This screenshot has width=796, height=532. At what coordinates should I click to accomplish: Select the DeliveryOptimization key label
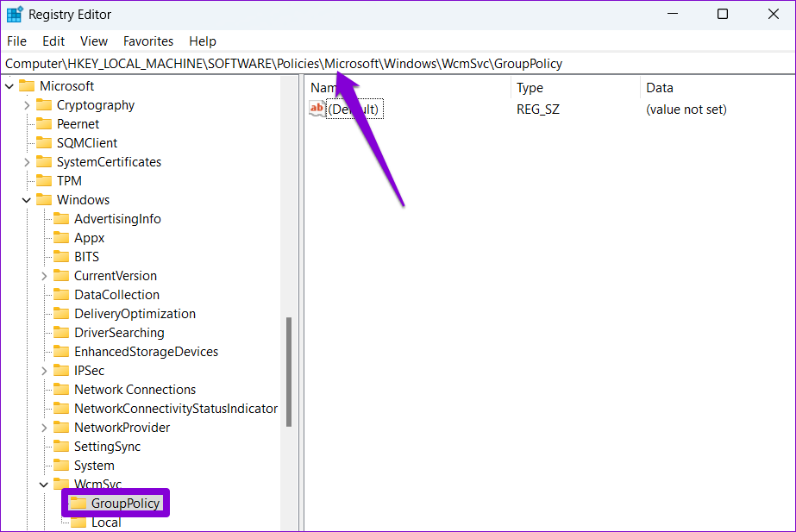click(135, 314)
